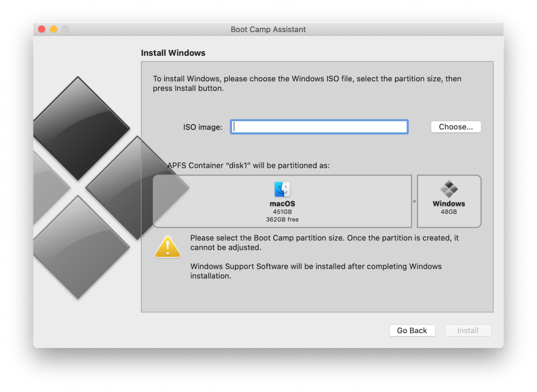
Task: Click the grayed-out Install button
Action: point(468,330)
